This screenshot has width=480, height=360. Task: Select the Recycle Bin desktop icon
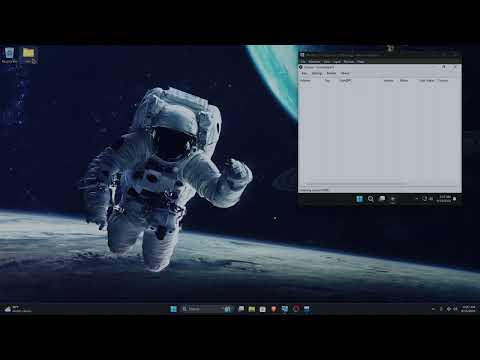point(10,55)
